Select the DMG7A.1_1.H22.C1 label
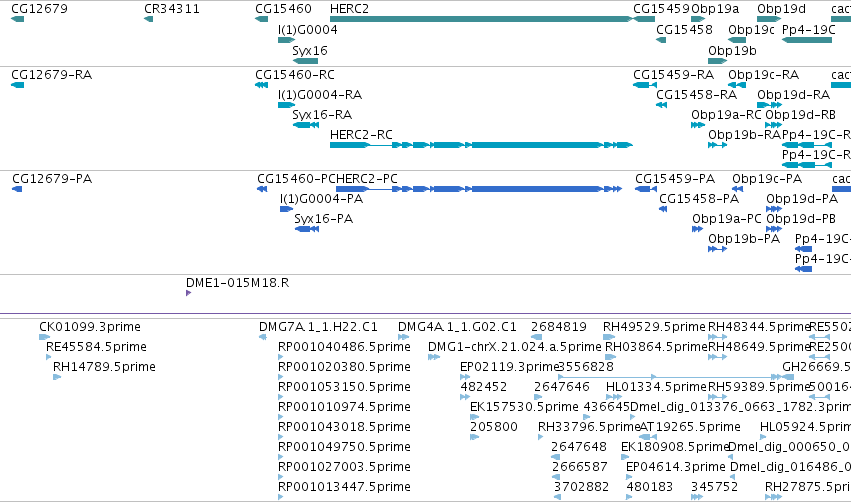The width and height of the screenshot is (851, 502). (318, 327)
